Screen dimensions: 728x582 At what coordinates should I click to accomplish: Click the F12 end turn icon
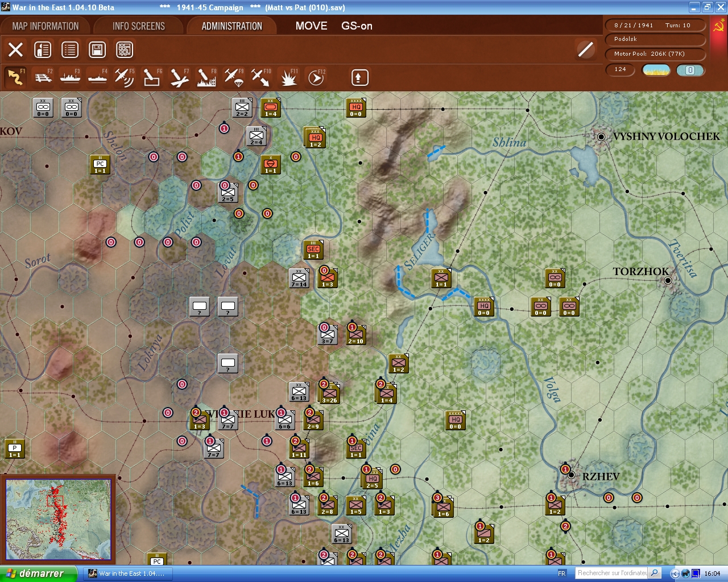316,77
